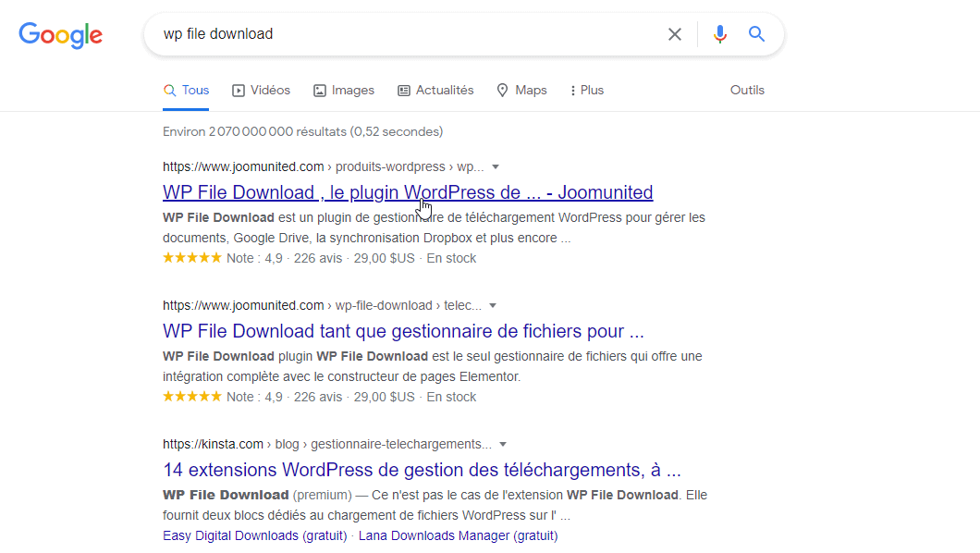Click the kinsta.com blog URL text
This screenshot has height=553, width=980.
click(x=327, y=444)
